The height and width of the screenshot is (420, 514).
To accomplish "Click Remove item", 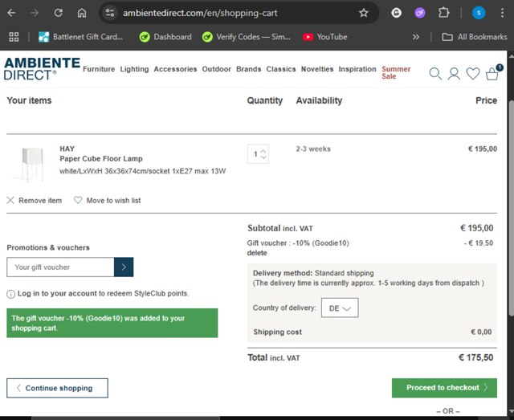I will (x=34, y=200).
